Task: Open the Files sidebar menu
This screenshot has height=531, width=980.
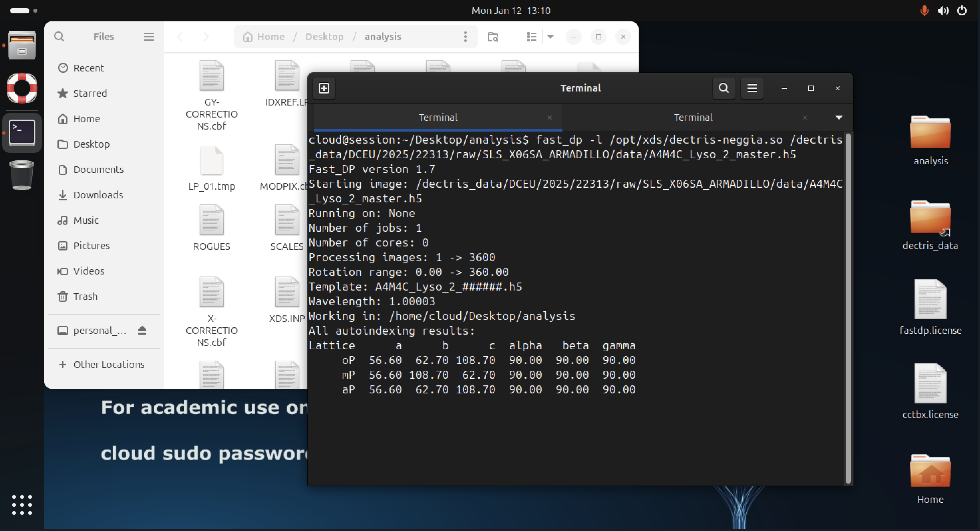Action: [149, 36]
